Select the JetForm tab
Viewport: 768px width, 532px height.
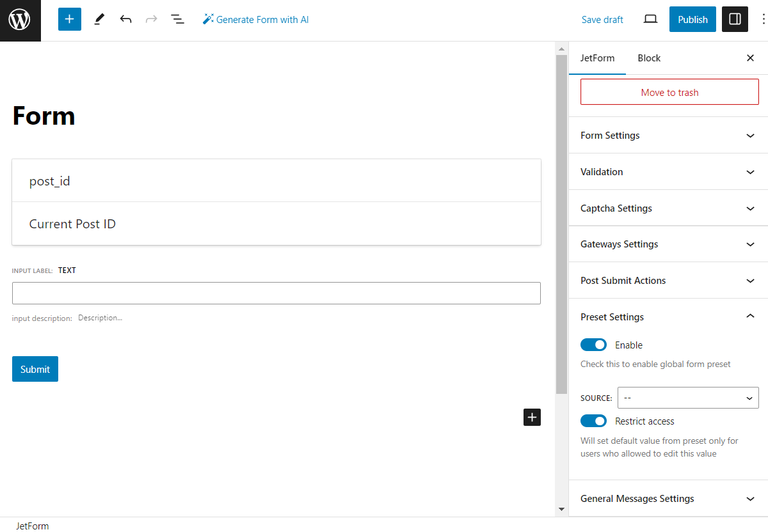pyautogui.click(x=597, y=58)
